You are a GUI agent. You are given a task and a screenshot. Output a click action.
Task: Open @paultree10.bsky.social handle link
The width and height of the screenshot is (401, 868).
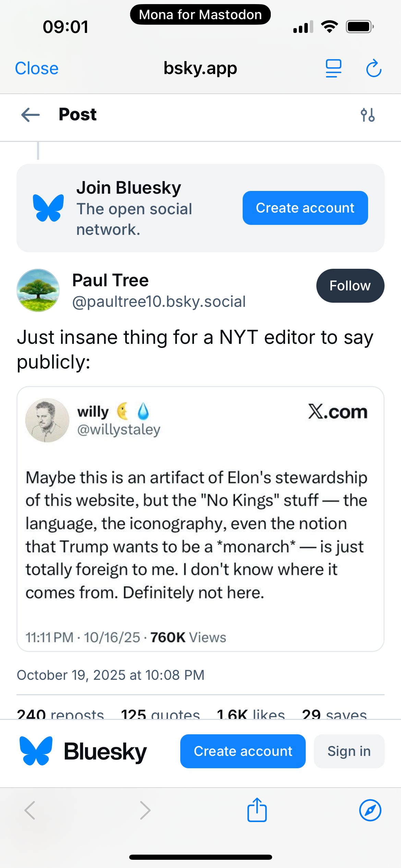[159, 302]
